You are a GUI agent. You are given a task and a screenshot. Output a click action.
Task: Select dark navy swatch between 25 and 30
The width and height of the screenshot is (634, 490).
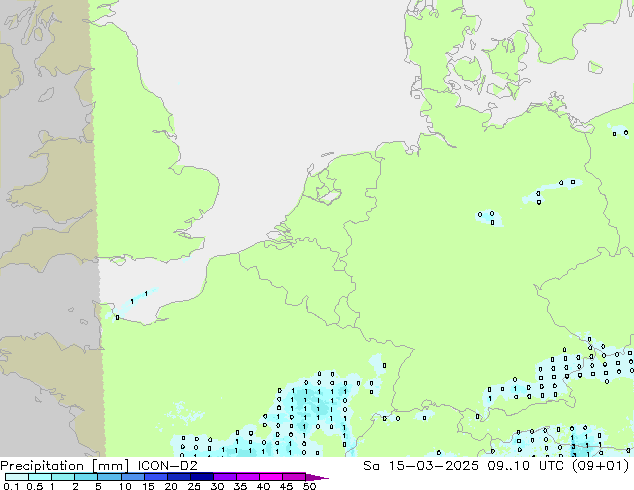[x=202, y=477]
